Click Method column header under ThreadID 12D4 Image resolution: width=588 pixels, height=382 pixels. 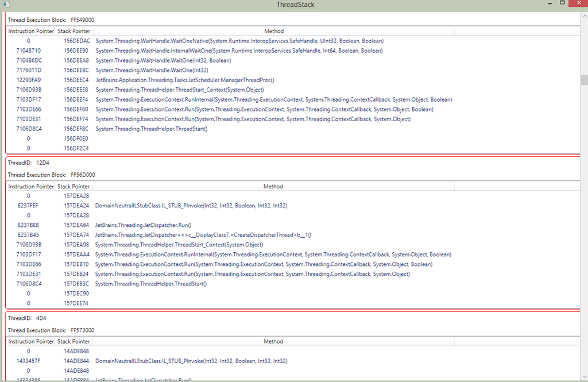(x=273, y=186)
